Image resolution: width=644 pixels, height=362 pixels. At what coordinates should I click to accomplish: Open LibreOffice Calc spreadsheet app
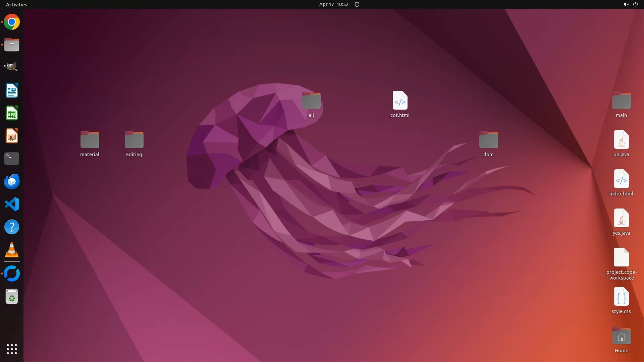[x=12, y=113]
